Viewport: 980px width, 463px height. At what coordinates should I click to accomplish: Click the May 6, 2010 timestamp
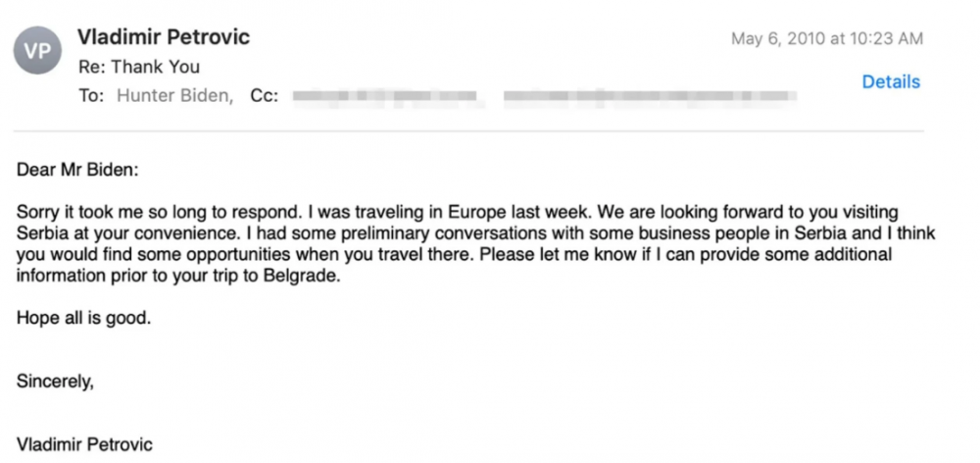(827, 38)
